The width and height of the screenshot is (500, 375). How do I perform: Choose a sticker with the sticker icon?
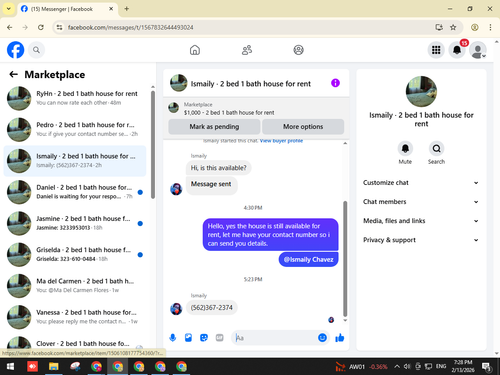pyautogui.click(x=204, y=338)
